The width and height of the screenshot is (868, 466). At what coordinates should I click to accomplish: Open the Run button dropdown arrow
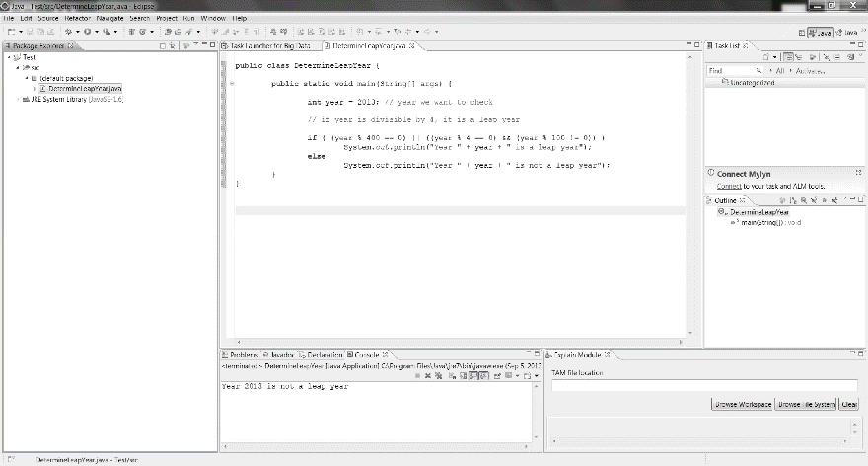(97, 32)
